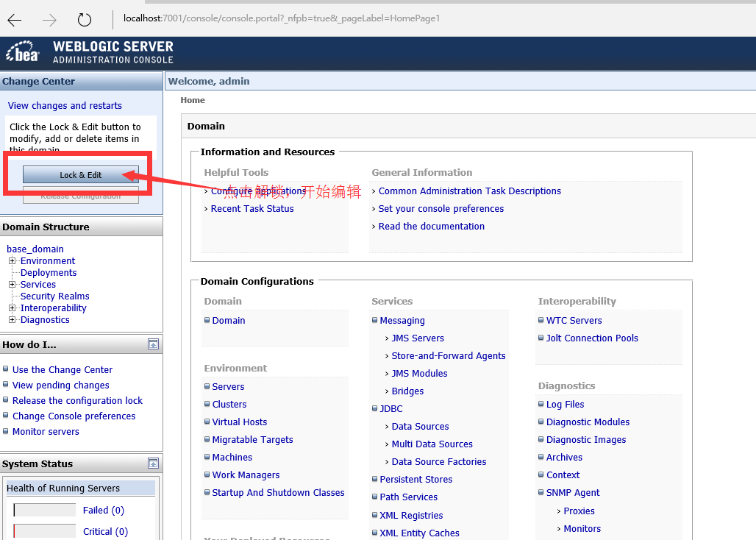The width and height of the screenshot is (756, 540).
Task: Expand the Services tree node
Action: (12, 285)
